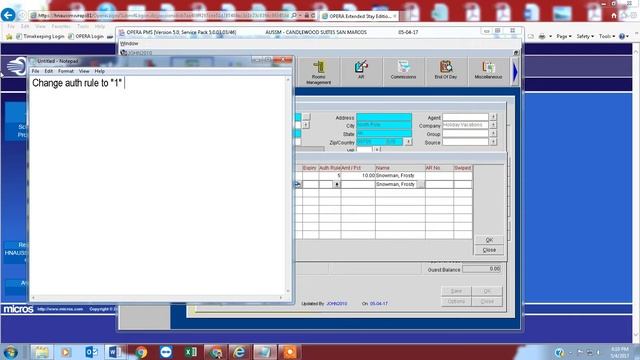Image resolution: width=640 pixels, height=360 pixels.
Task: Open TeamViewer from the taskbar
Action: click(x=166, y=352)
